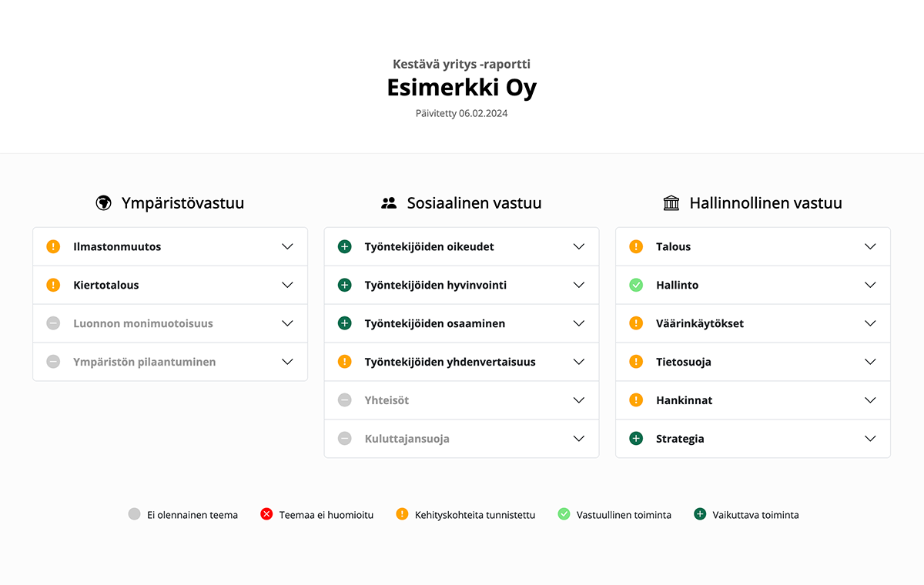Screen dimensions: 924x585
Task: Click the orange warning icon next to Tietosuoja
Action: coord(635,362)
